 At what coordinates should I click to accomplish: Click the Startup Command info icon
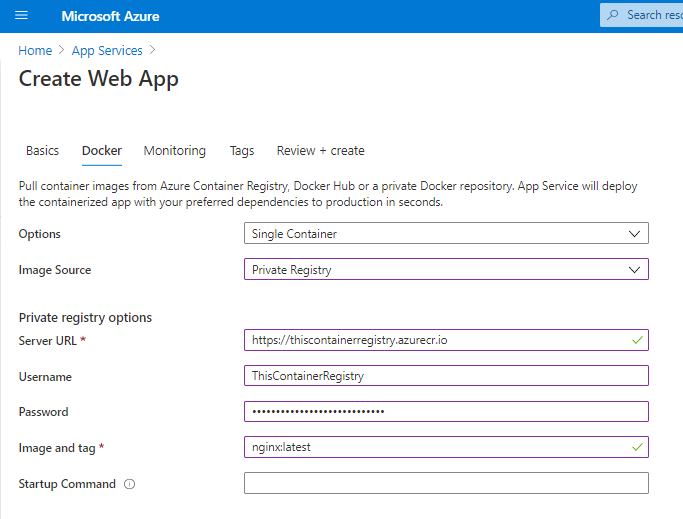[x=129, y=484]
